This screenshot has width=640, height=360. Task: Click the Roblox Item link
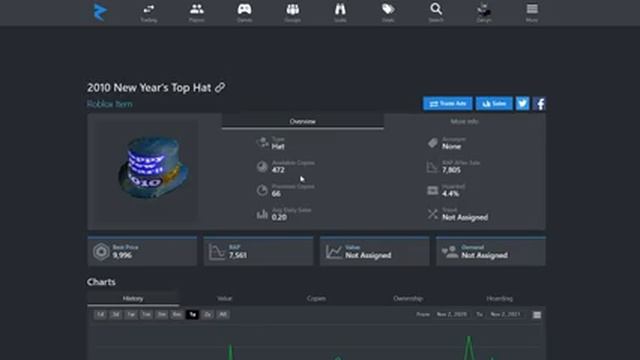click(109, 104)
